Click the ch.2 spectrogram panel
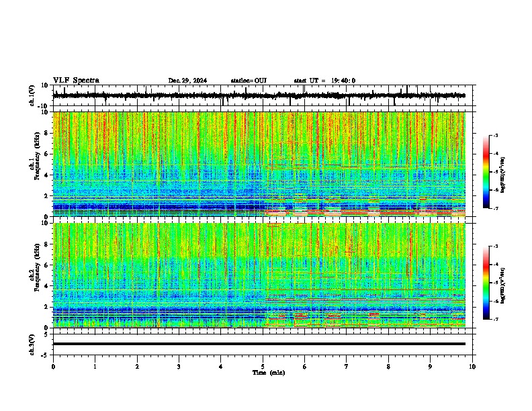The height and width of the screenshot is (411, 532). click(x=259, y=275)
